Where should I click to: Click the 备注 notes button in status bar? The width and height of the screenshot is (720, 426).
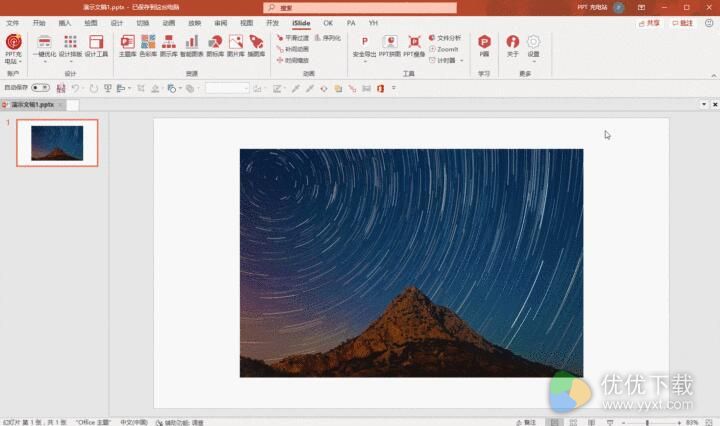coord(526,422)
